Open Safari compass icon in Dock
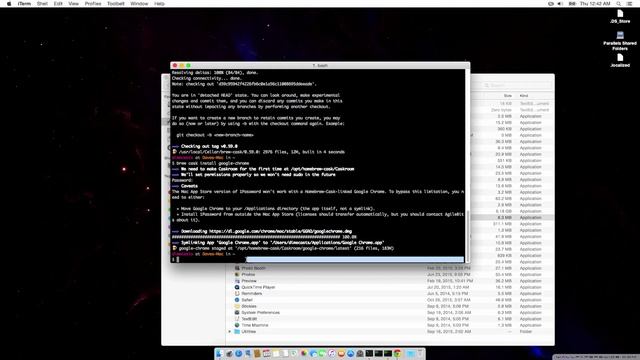Screen dimensions: 640x360 [x=238, y=353]
